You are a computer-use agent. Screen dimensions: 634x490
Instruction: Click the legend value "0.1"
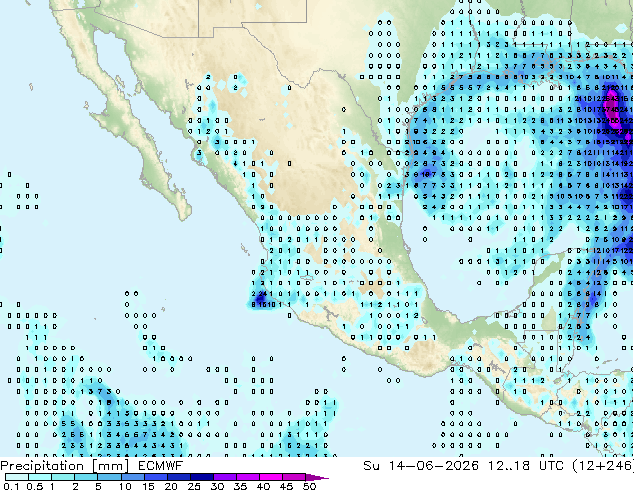tap(11, 486)
